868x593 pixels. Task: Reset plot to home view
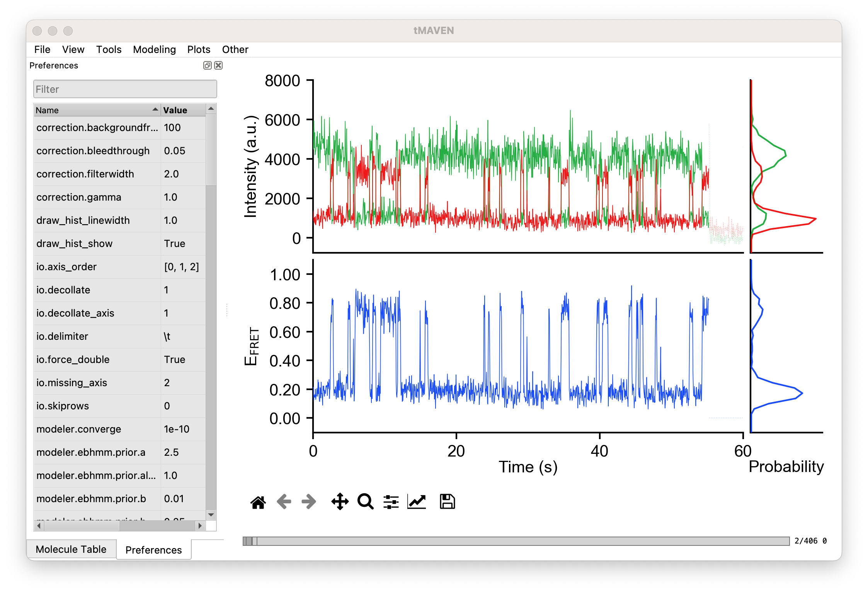258,502
